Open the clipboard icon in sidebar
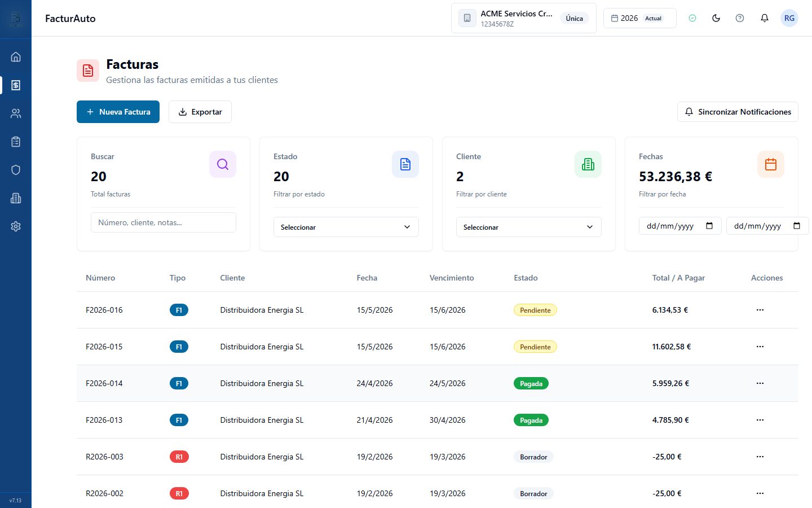Image resolution: width=812 pixels, height=508 pixels. coord(16,142)
